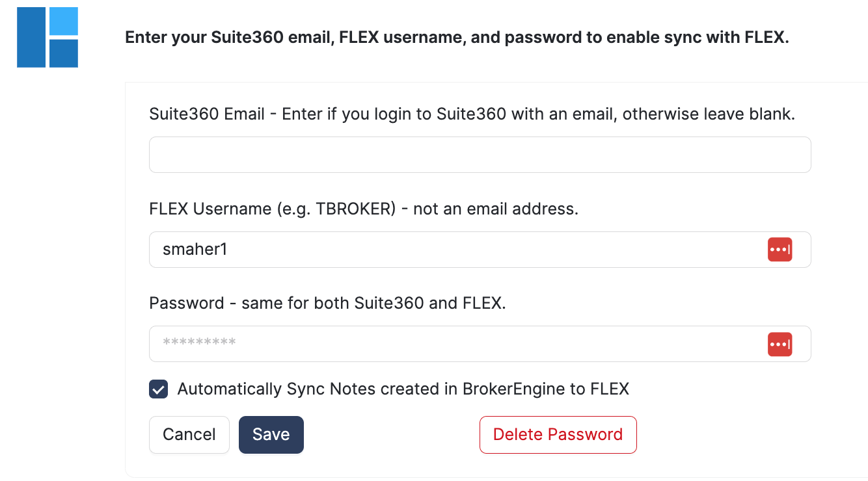Click the red Delete Password button
868x481 pixels.
coord(558,435)
